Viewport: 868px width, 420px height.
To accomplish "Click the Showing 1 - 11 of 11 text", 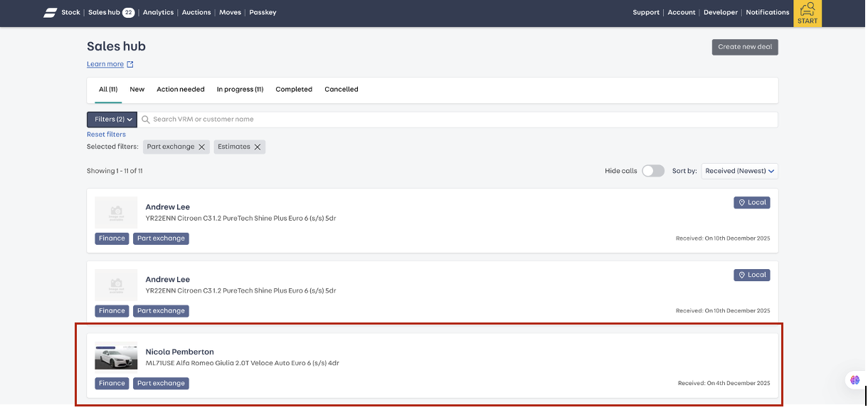I will click(x=115, y=171).
